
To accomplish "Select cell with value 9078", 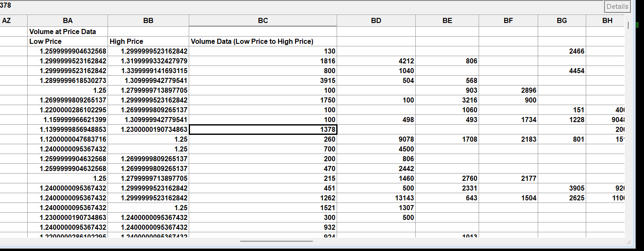I will point(376,139).
